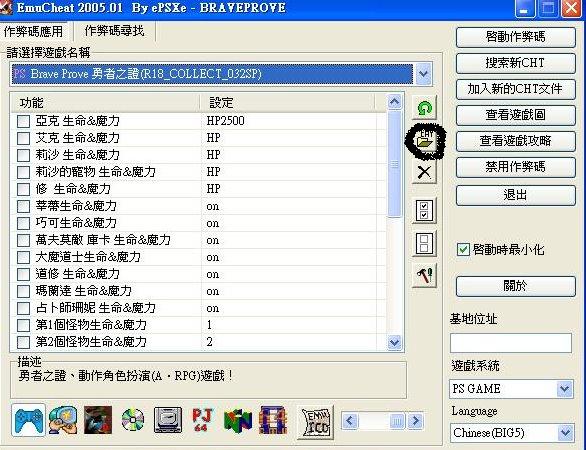Viewport: 586px width, 450px height.
Task: Select the blue PlayStation controller icon
Action: click(28, 420)
